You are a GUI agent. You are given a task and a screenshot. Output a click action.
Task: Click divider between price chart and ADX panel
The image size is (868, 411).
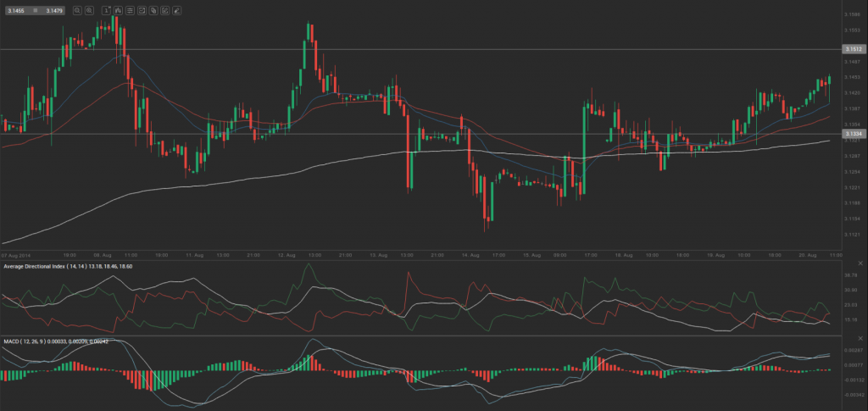(x=424, y=260)
